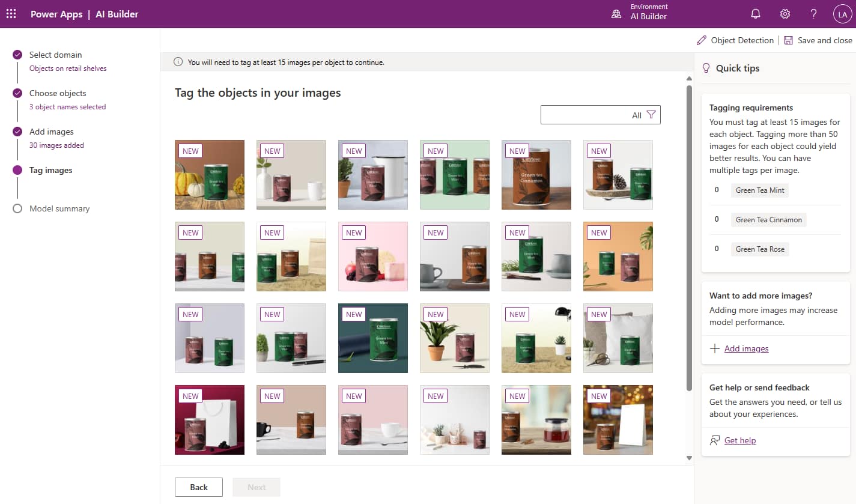
Task: Open the app launcher waffle menu
Action: click(x=11, y=14)
